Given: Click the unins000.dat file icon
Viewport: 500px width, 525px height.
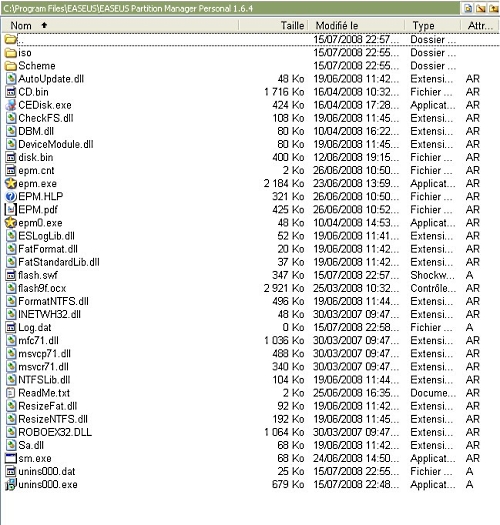Looking at the screenshot, I should [x=11, y=471].
